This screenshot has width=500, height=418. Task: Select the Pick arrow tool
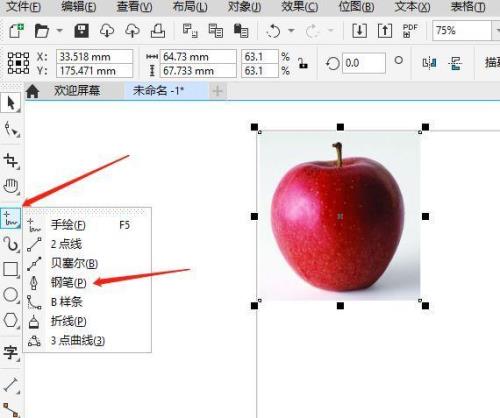pos(11,103)
